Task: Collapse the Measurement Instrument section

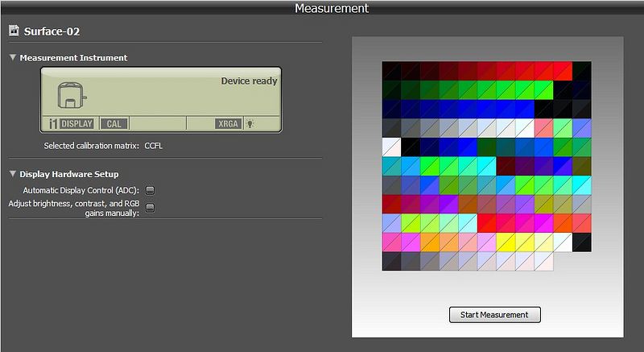Action: [13, 57]
